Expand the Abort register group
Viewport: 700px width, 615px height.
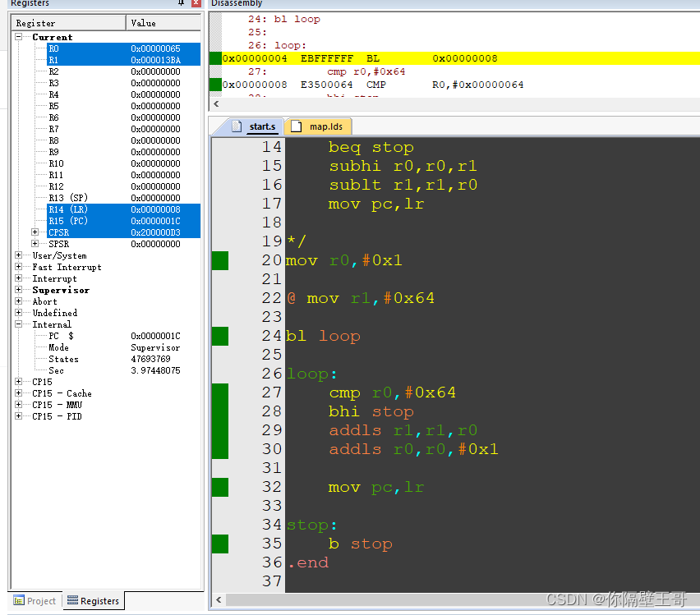[x=18, y=301]
